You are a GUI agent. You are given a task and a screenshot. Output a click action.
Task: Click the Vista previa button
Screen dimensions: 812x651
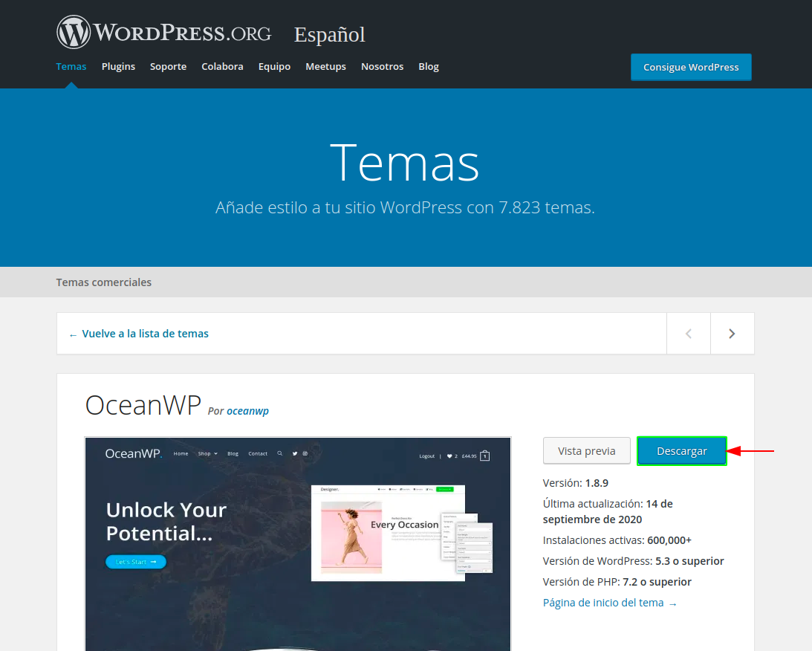[x=587, y=451]
